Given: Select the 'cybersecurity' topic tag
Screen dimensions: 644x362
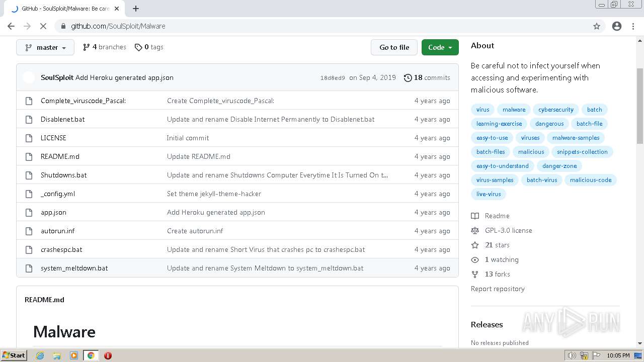Looking at the screenshot, I should pos(556,110).
